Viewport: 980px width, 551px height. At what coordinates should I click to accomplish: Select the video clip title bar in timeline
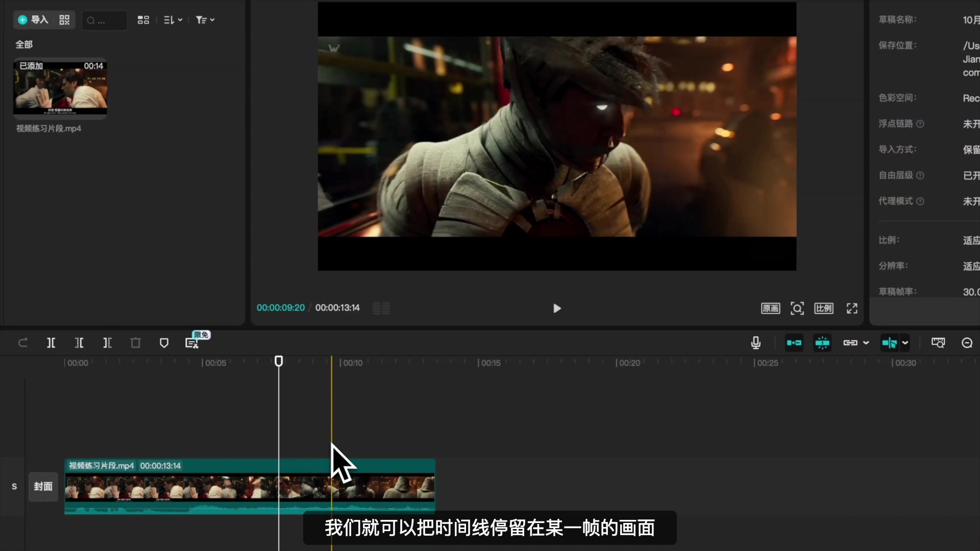coord(250,466)
